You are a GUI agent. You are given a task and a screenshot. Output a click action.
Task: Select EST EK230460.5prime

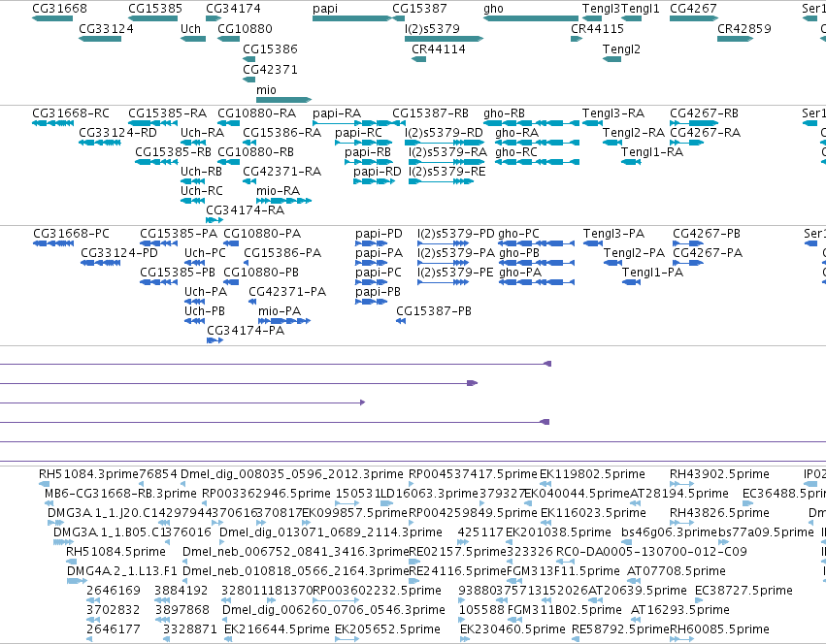point(512,629)
